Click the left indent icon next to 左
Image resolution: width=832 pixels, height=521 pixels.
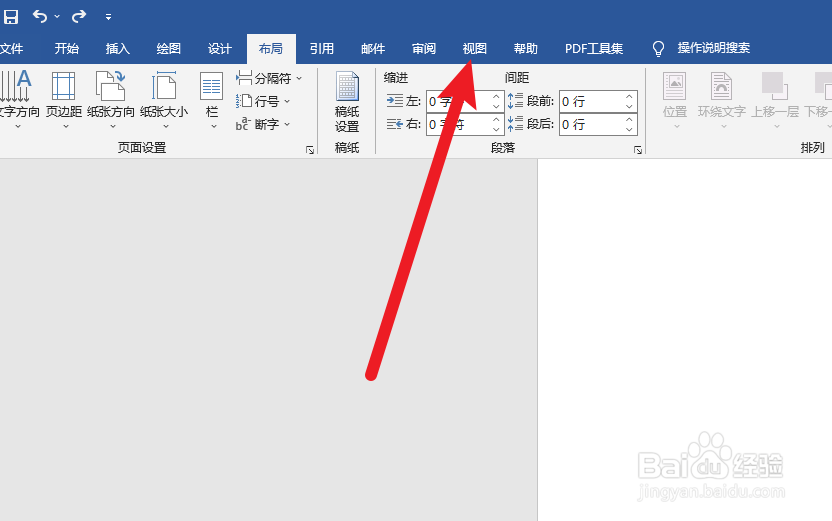point(395,101)
